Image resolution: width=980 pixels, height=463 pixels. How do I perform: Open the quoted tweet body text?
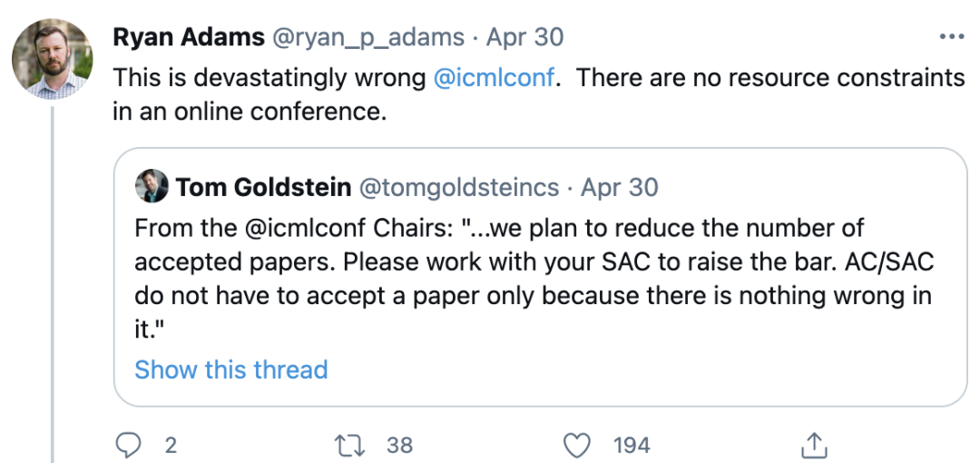pyautogui.click(x=534, y=279)
